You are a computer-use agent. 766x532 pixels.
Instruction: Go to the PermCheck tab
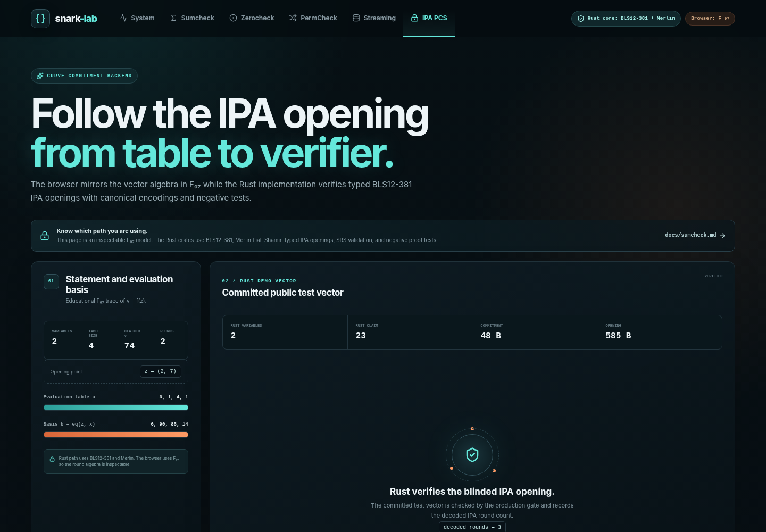[313, 18]
